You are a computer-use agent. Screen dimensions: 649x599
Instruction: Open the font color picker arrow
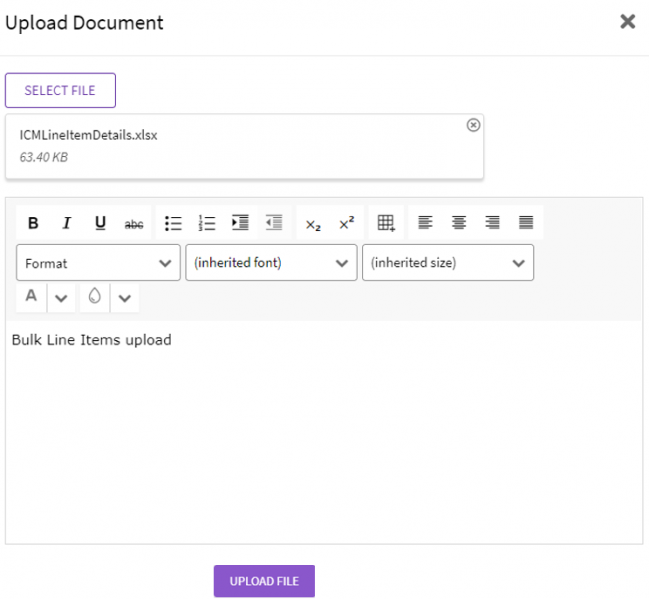pyautogui.click(x=60, y=297)
